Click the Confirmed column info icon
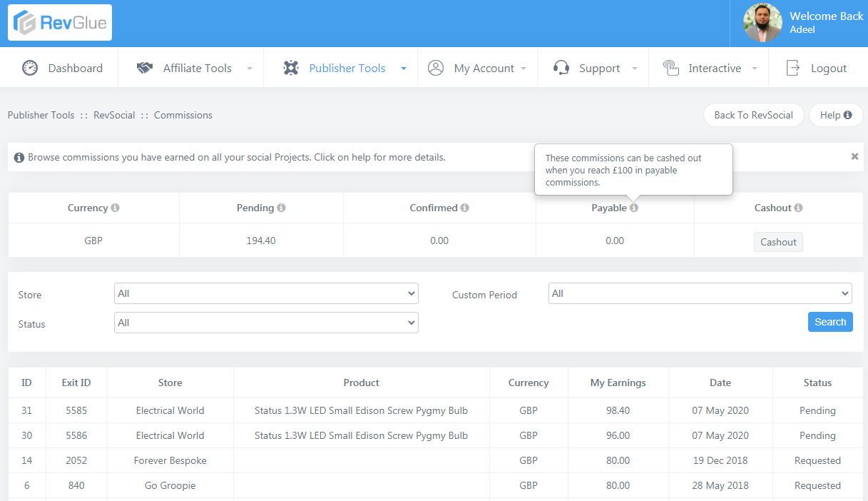 [x=465, y=208]
